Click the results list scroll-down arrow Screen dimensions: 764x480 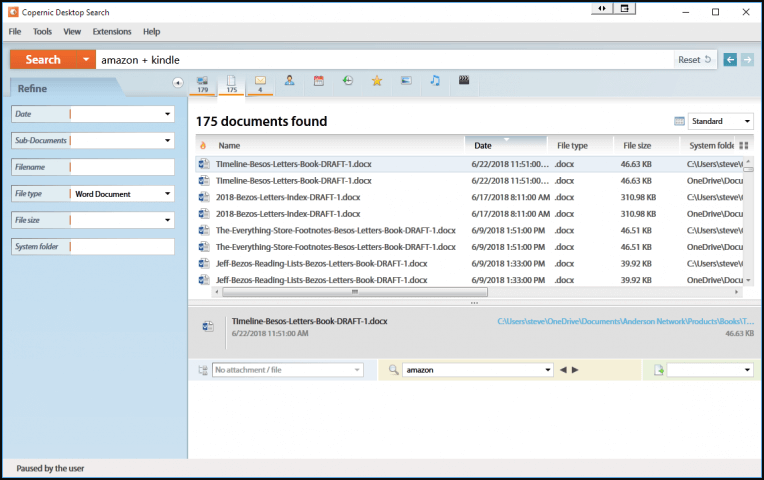pos(748,280)
